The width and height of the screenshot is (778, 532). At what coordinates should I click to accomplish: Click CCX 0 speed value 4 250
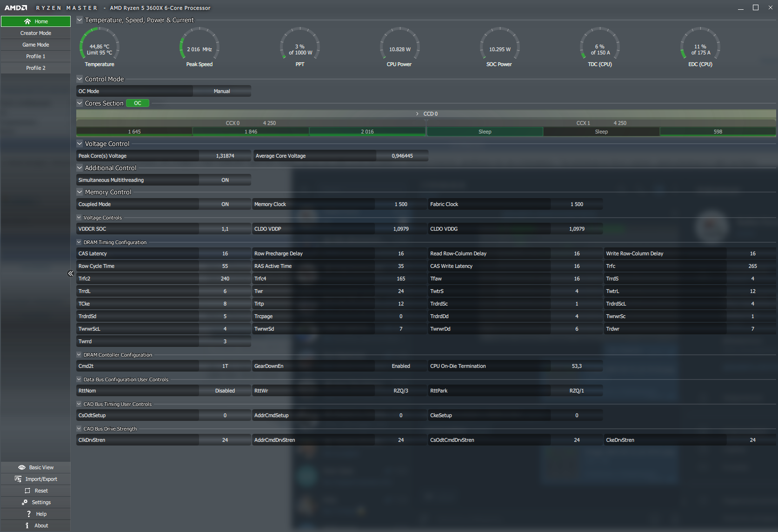click(x=269, y=123)
